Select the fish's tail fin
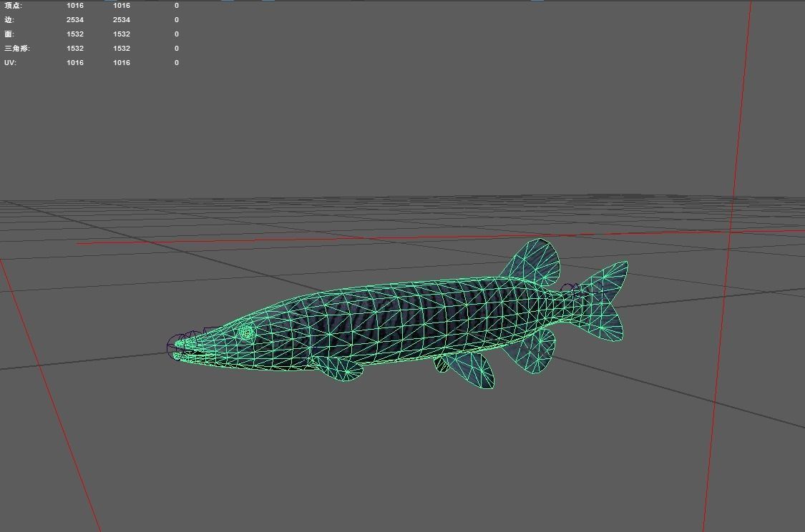 click(x=600, y=300)
